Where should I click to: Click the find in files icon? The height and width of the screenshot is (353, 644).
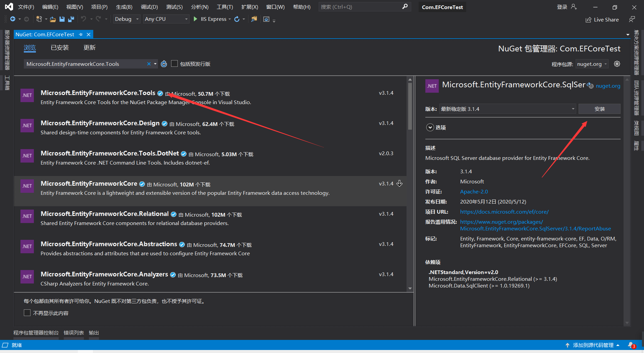[x=254, y=19]
